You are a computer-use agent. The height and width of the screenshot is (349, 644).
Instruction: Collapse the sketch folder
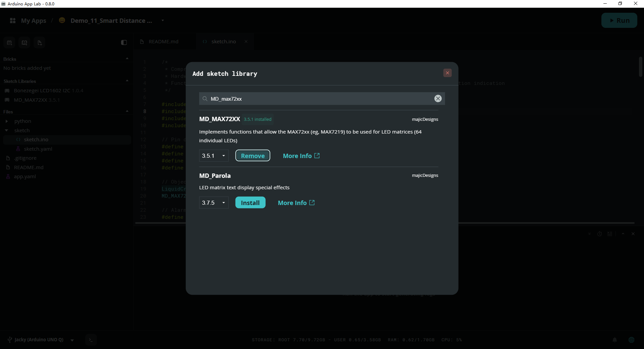coord(7,130)
